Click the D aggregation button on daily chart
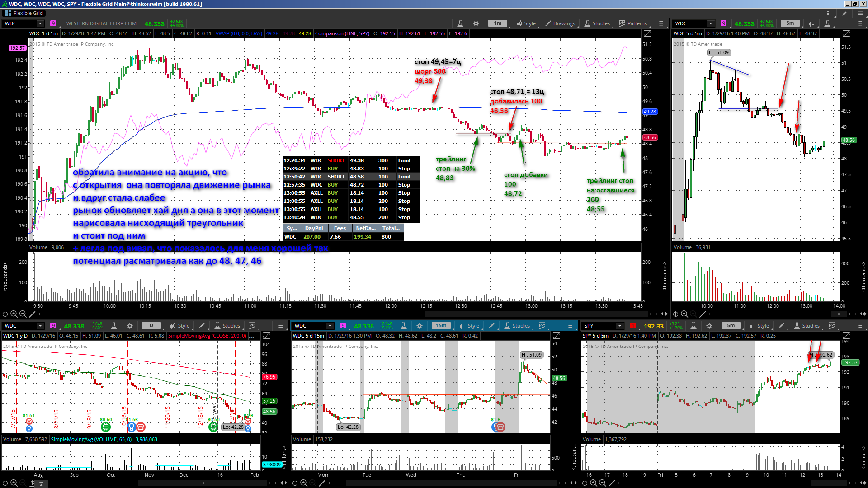The height and width of the screenshot is (488, 868). (x=151, y=326)
